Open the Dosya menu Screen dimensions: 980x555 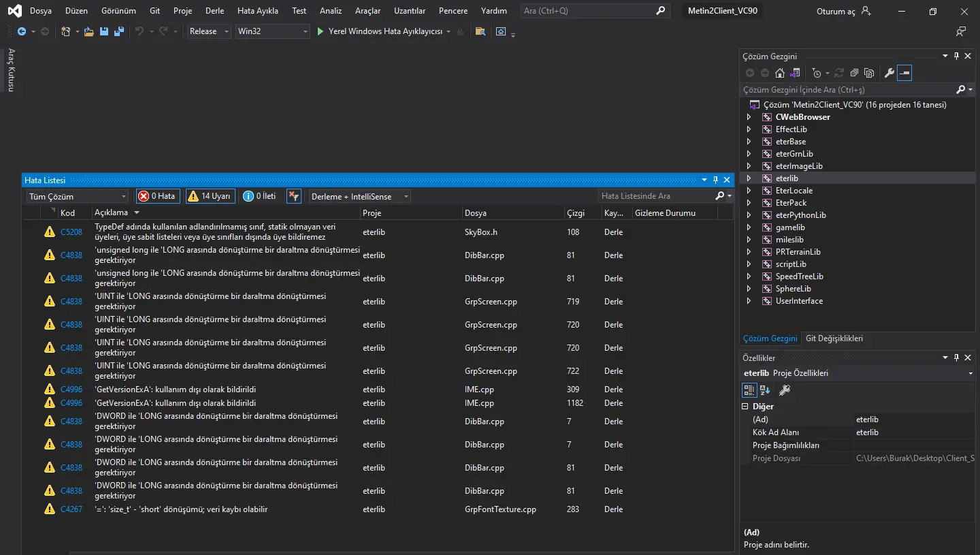point(41,11)
